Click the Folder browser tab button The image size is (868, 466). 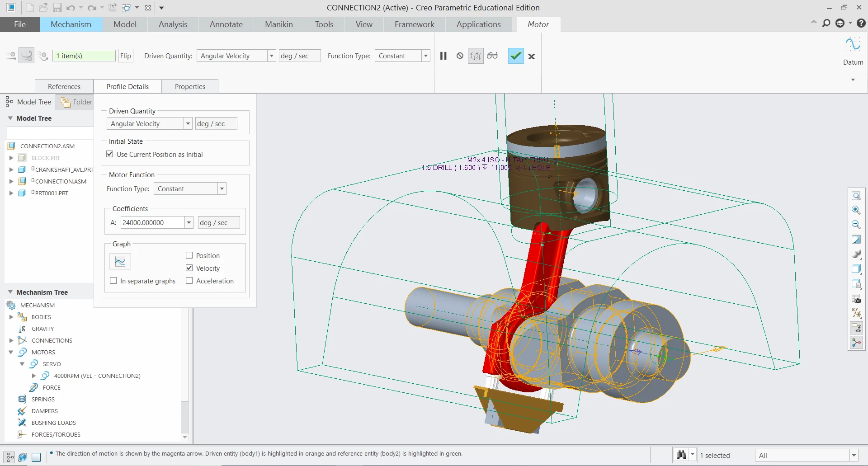pyautogui.click(x=76, y=102)
